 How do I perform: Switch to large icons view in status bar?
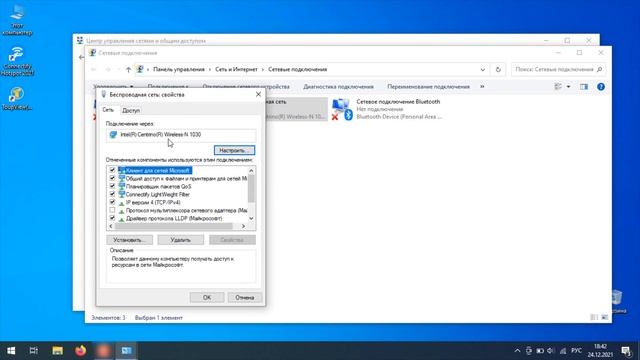[605, 317]
